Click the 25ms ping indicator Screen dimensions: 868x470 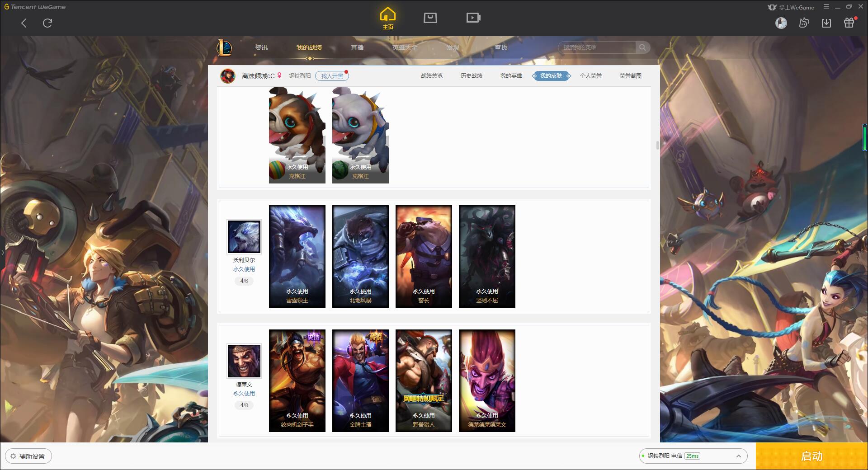coord(692,456)
